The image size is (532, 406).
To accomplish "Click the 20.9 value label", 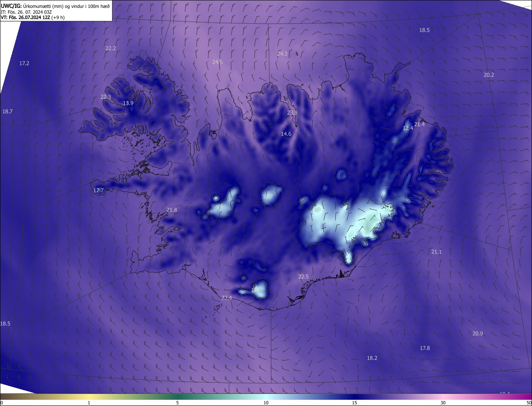I will pyautogui.click(x=478, y=333).
